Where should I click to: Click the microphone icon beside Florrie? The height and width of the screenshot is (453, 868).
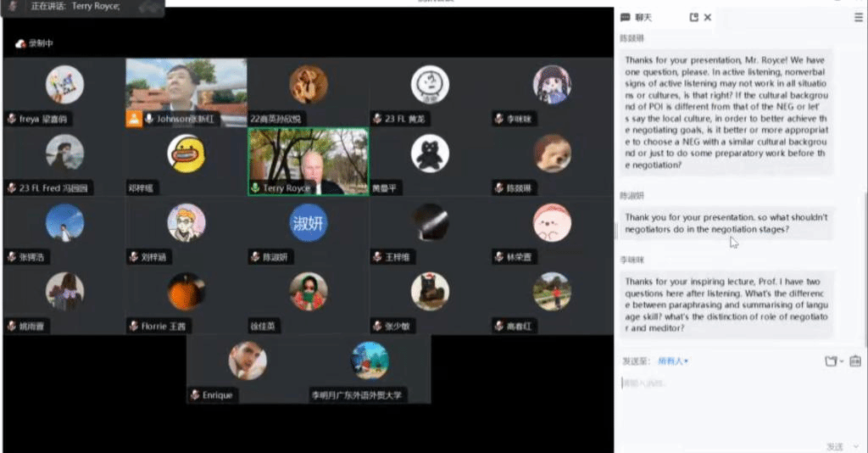coord(133,326)
